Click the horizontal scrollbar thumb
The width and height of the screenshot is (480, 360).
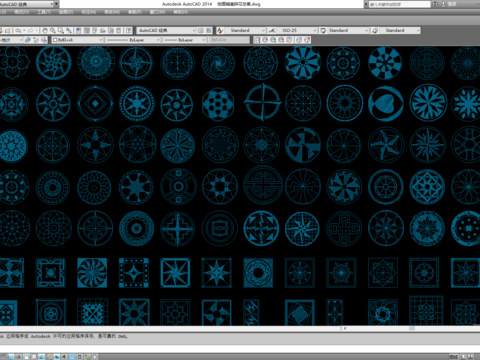[x=412, y=328]
